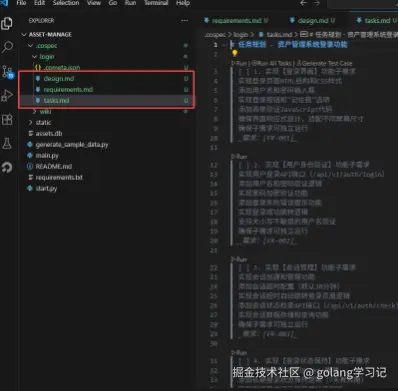This screenshot has height=391, width=398.
Task: Toggle the task 1 checkbox on line 3
Action: point(243,72)
